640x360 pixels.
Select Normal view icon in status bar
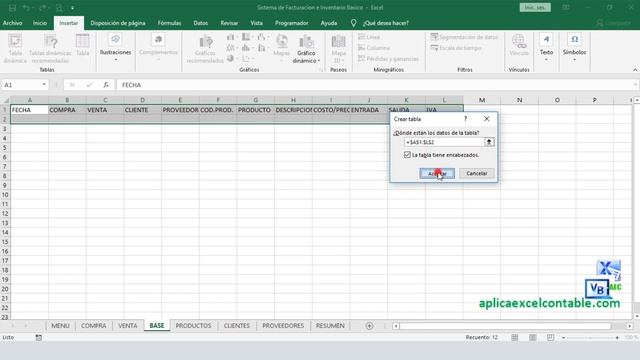[515, 338]
